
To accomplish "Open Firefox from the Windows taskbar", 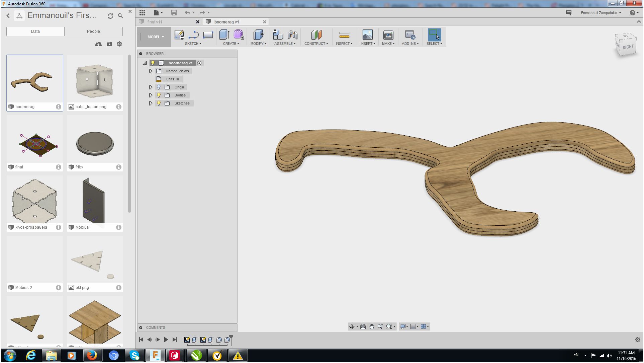I will tap(92, 355).
